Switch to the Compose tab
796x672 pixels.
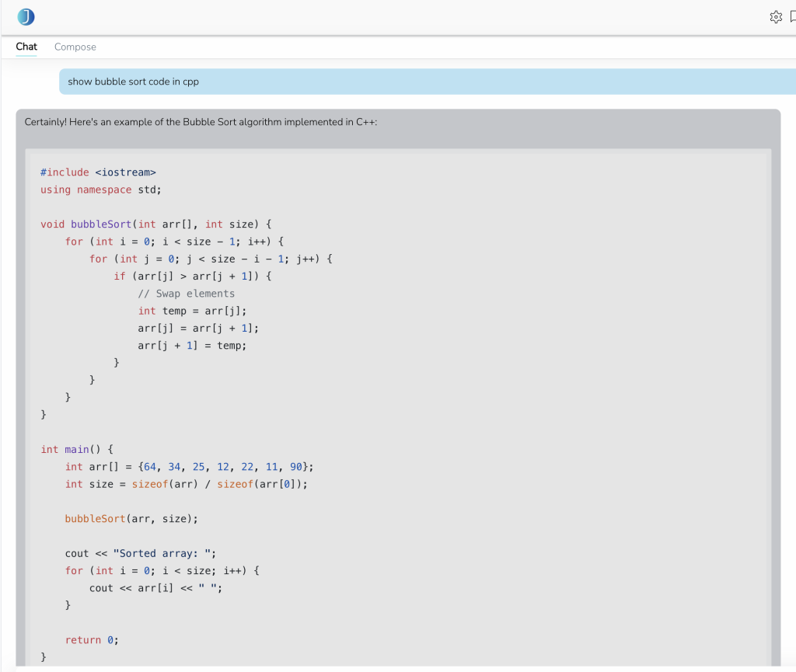click(x=75, y=47)
